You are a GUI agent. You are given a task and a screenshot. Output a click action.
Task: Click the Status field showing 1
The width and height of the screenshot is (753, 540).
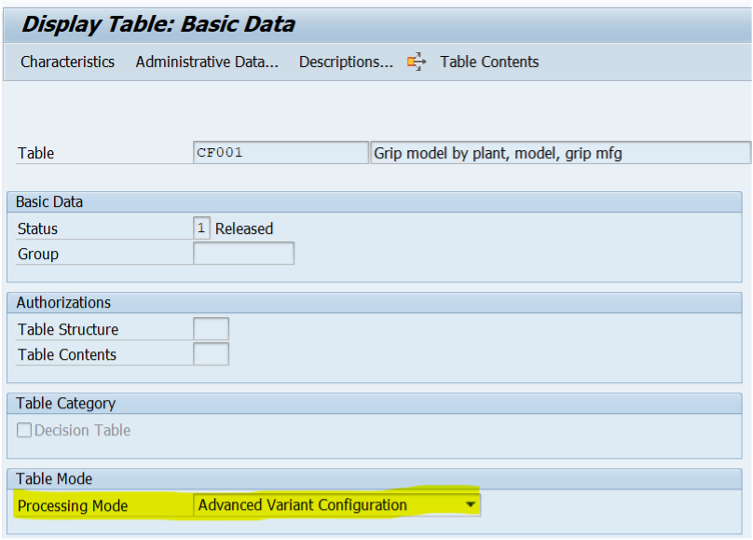click(x=201, y=228)
